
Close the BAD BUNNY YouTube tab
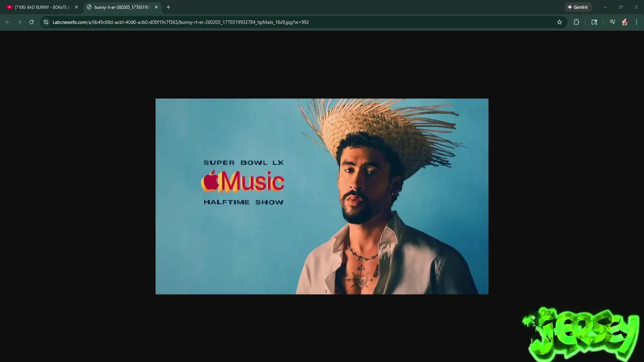coord(76,7)
